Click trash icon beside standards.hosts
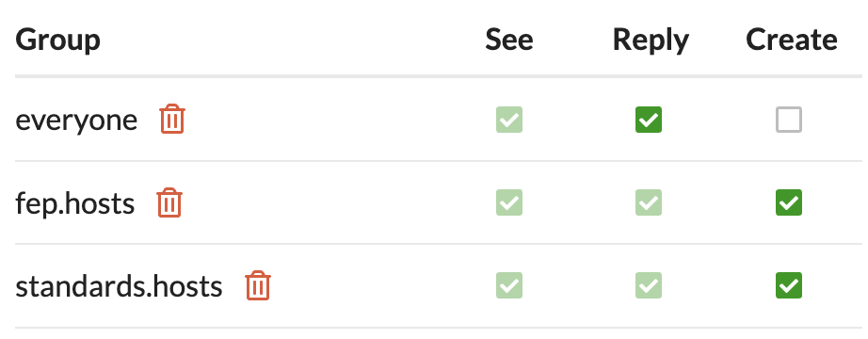 pyautogui.click(x=257, y=286)
